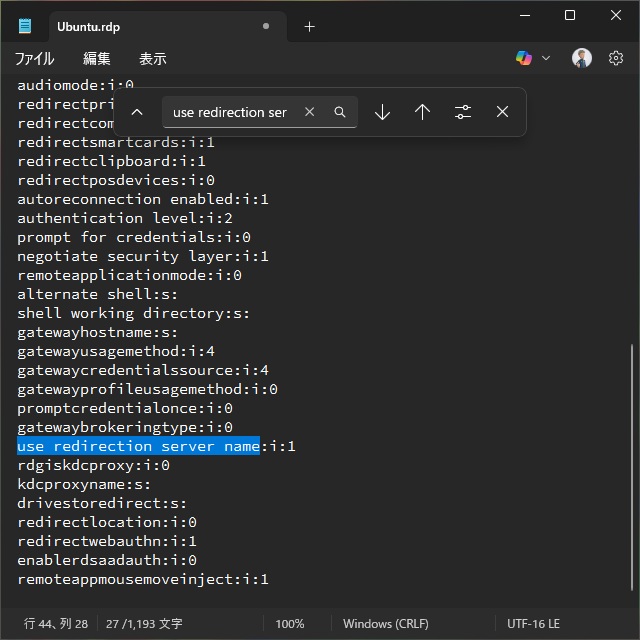The image size is (640, 640).
Task: Click the search magnifier icon in find bar
Action: [x=340, y=112]
